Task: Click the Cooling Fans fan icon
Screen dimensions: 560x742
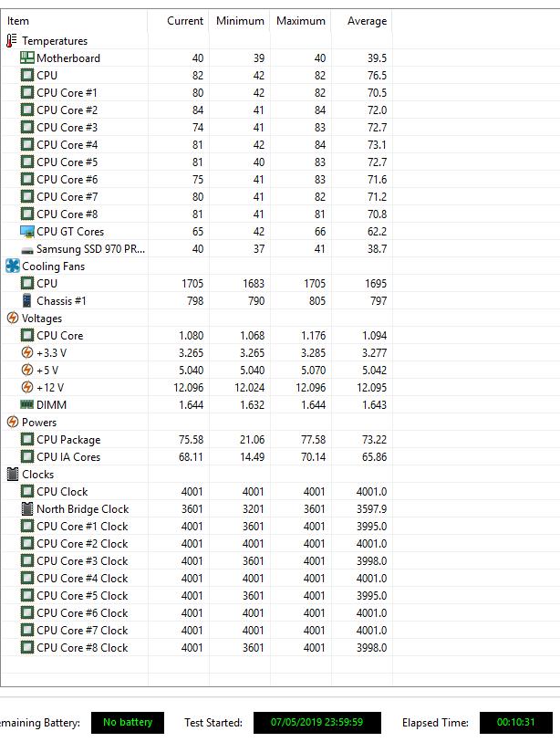Action: tap(12, 266)
